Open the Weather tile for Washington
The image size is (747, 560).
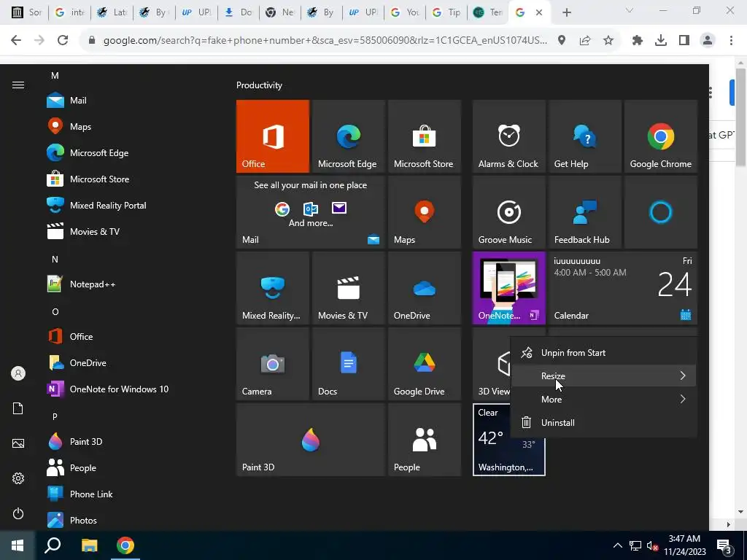[508, 440]
